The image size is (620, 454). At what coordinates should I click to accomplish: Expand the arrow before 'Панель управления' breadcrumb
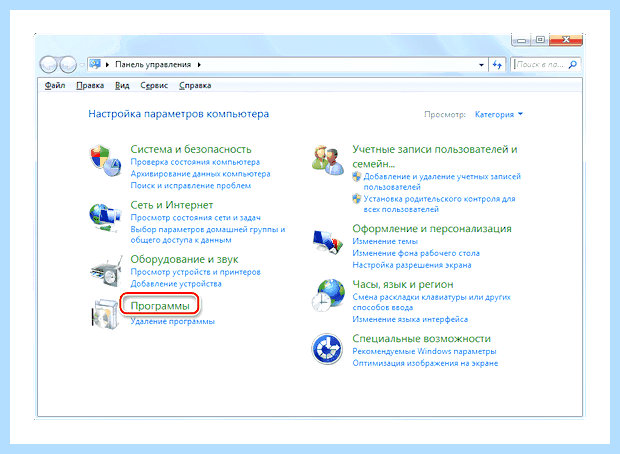pos(107,64)
